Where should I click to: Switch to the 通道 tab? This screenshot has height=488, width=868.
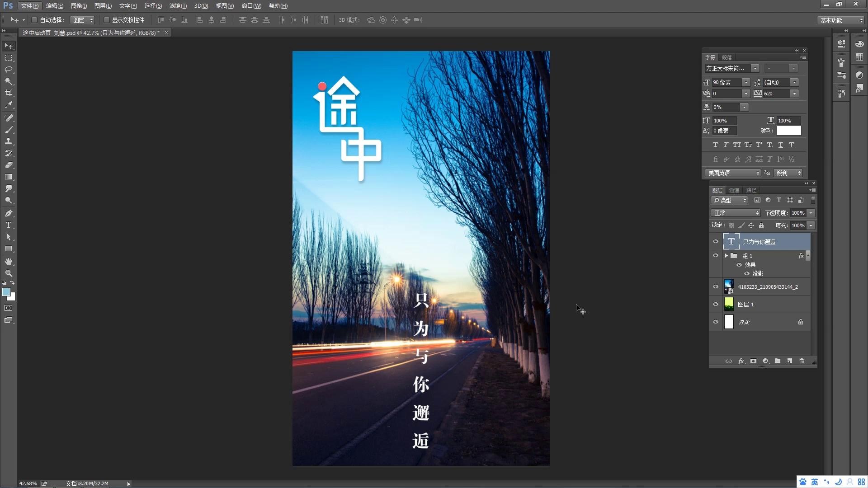734,190
